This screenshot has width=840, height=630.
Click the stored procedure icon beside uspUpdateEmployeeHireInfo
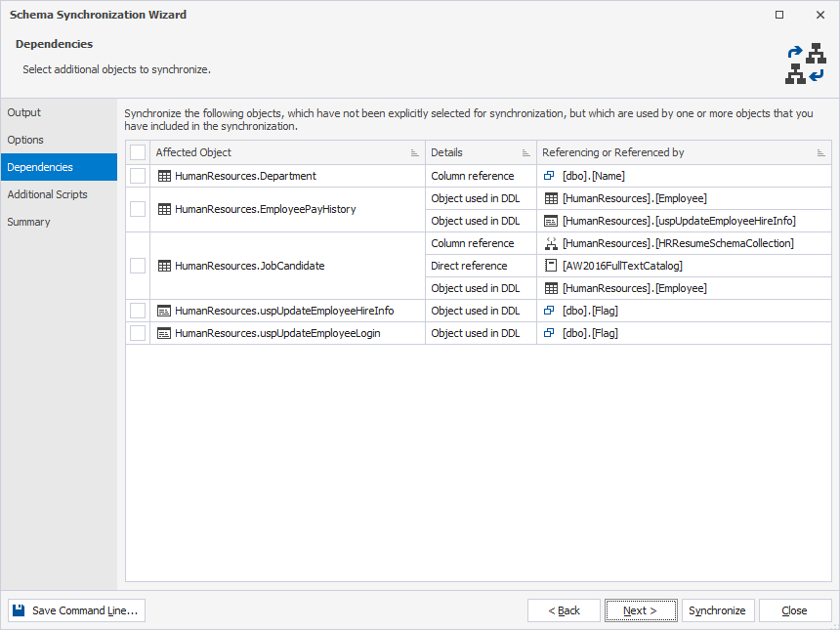(x=162, y=311)
